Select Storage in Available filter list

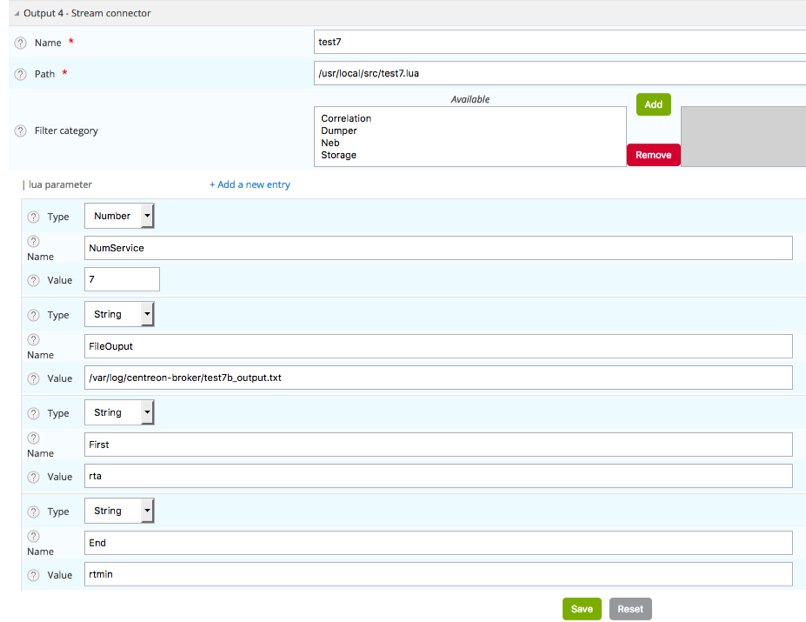pos(339,155)
